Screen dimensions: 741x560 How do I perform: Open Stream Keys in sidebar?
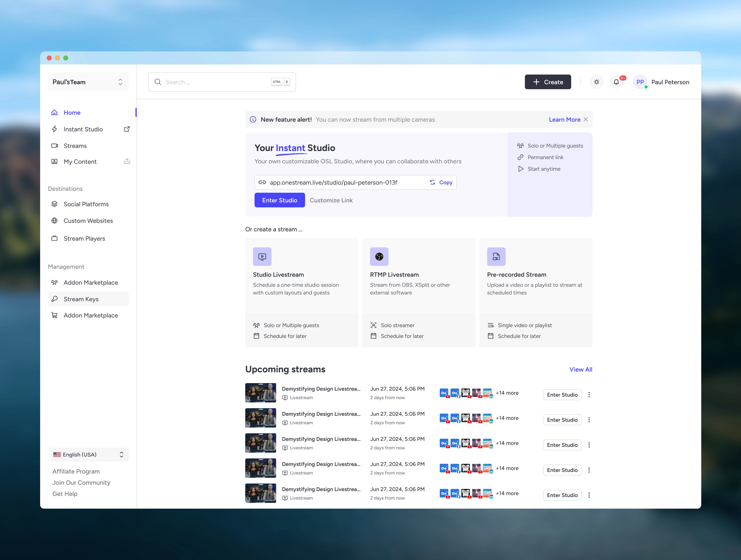[81, 299]
